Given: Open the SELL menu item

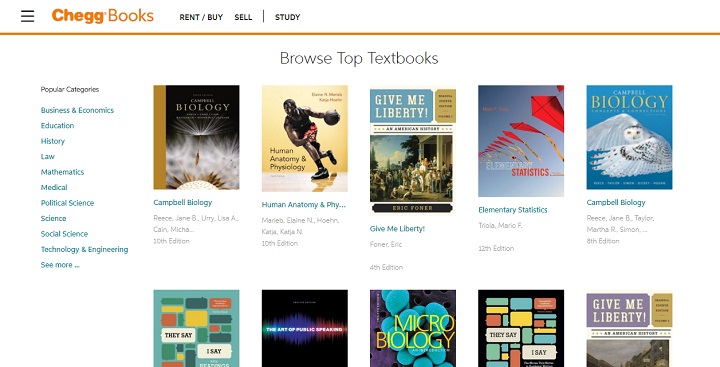Looking at the screenshot, I should (x=243, y=17).
